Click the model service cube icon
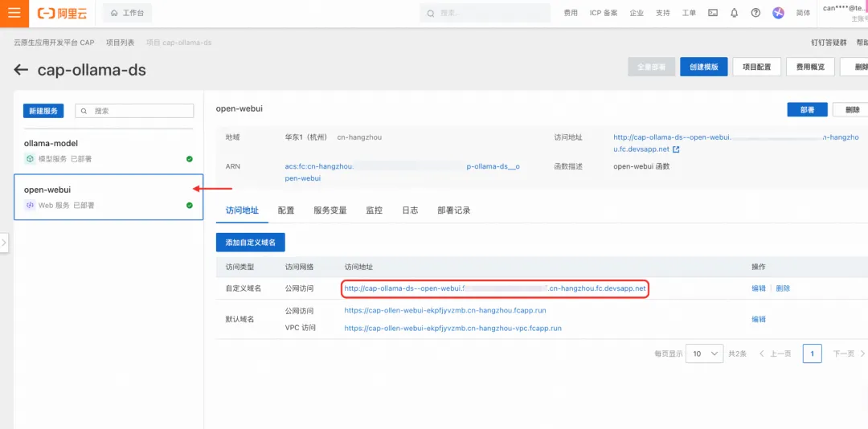The image size is (868, 429). click(x=30, y=159)
